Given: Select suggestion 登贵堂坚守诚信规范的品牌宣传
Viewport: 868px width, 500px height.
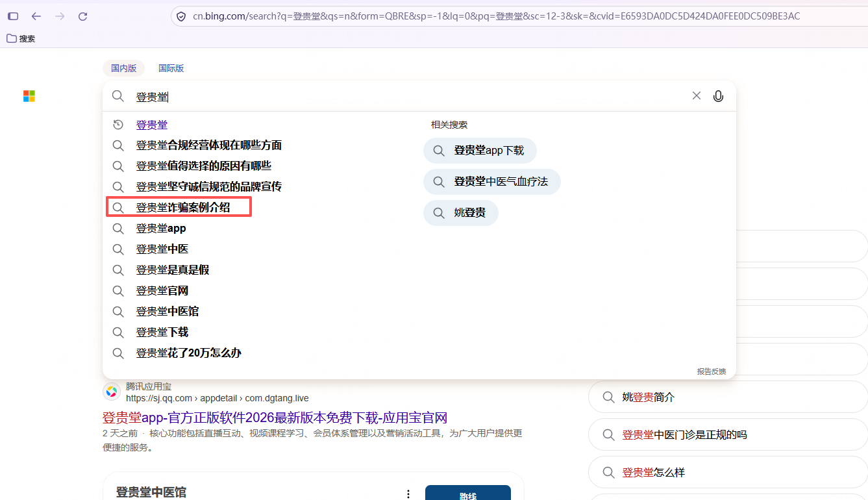Looking at the screenshot, I should (x=209, y=187).
